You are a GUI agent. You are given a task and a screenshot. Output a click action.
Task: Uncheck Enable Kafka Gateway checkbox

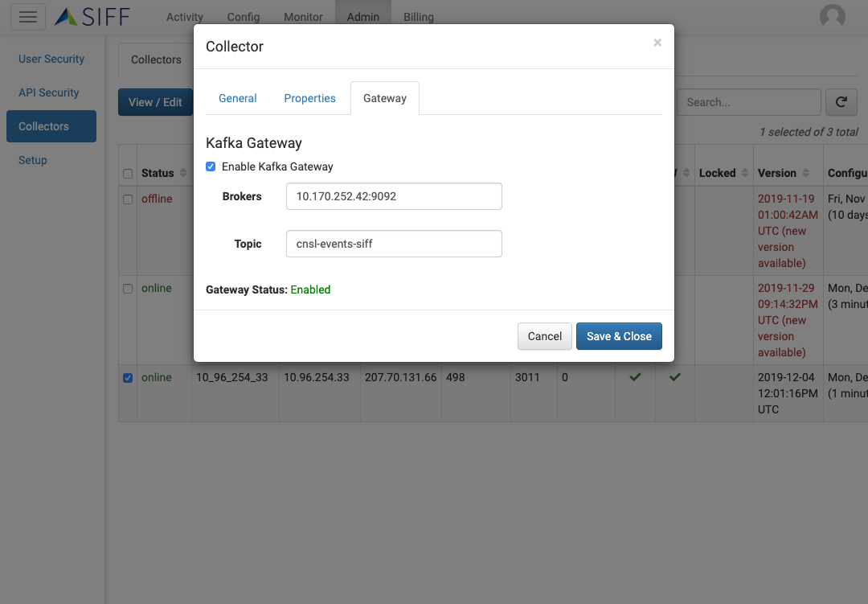click(211, 166)
